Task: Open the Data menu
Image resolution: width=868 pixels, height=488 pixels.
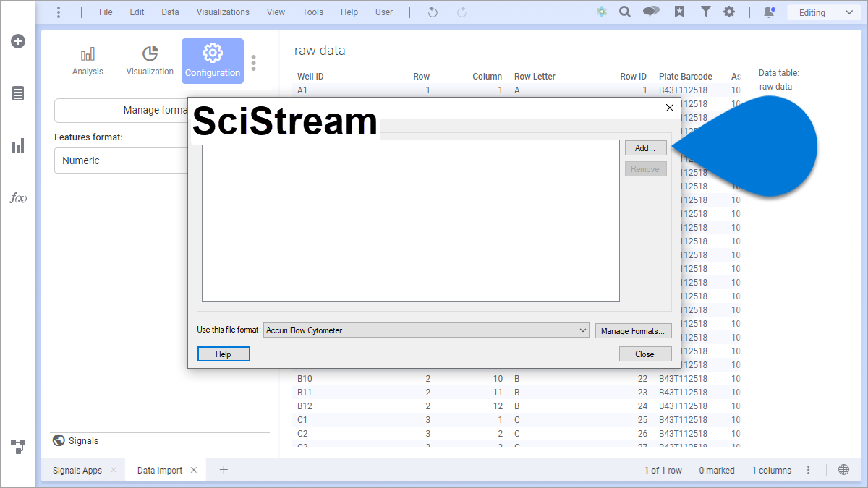Action: click(171, 12)
